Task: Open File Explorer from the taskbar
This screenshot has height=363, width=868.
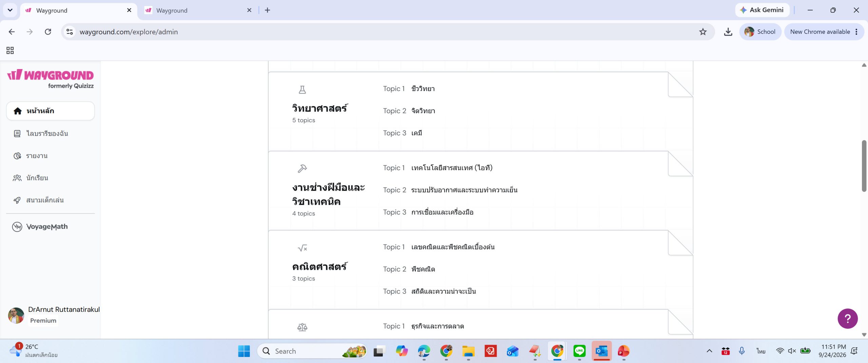Action: coord(468,351)
